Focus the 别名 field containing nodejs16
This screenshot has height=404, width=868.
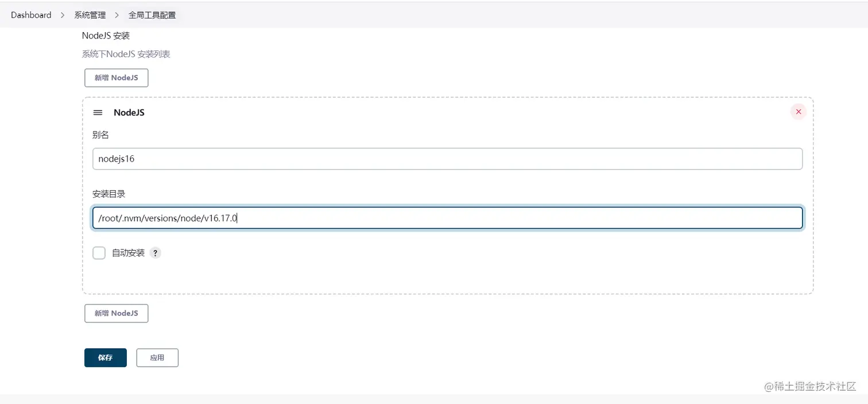pyautogui.click(x=447, y=159)
